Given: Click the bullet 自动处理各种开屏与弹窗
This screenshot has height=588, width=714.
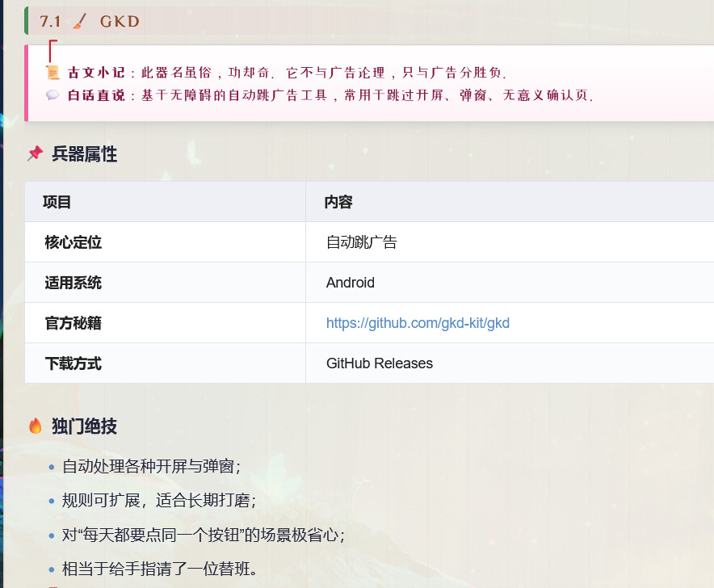Looking at the screenshot, I should 151,466.
